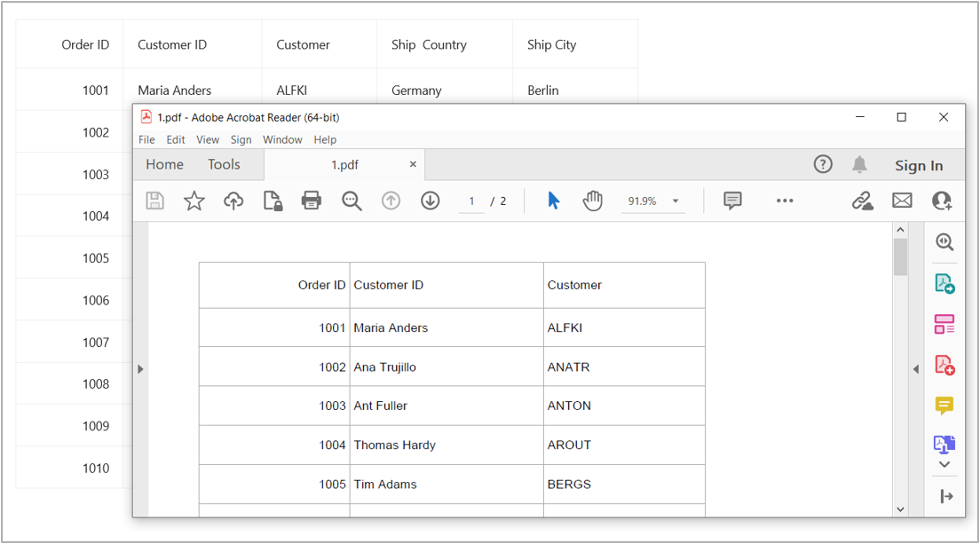Image resolution: width=980 pixels, height=544 pixels.
Task: Select the Hand tool
Action: point(592,201)
